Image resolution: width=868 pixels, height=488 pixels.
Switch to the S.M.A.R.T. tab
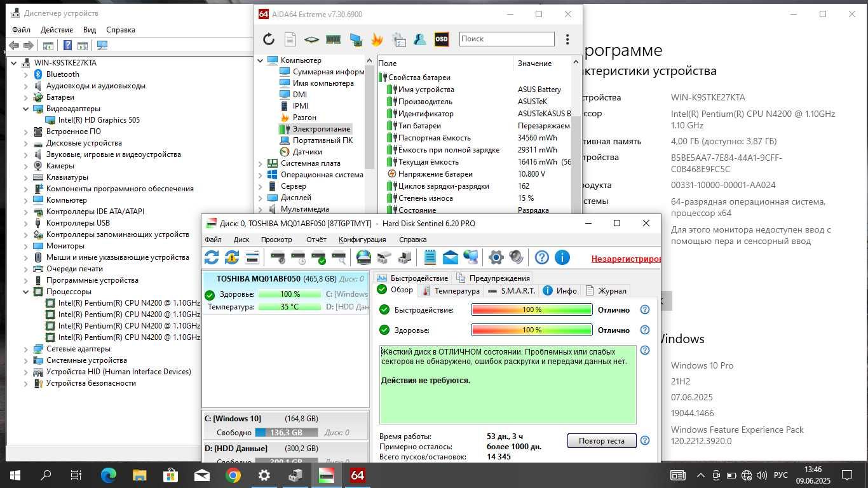coord(512,290)
